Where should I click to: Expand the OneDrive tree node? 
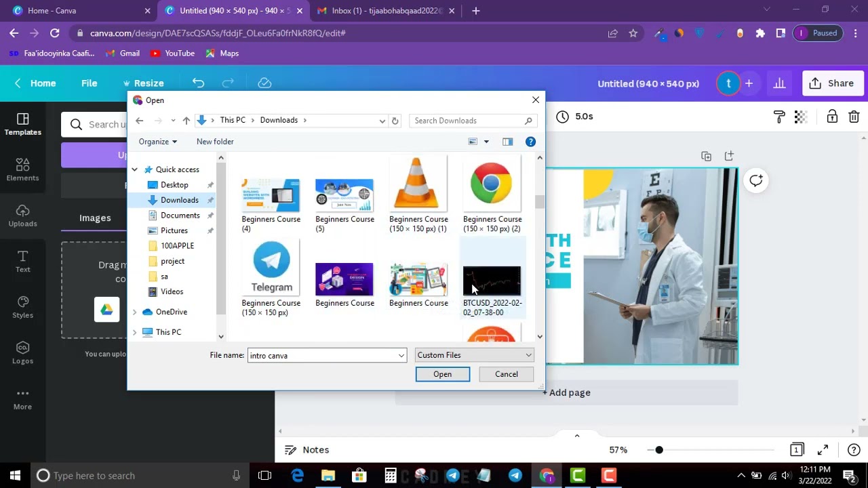(134, 312)
